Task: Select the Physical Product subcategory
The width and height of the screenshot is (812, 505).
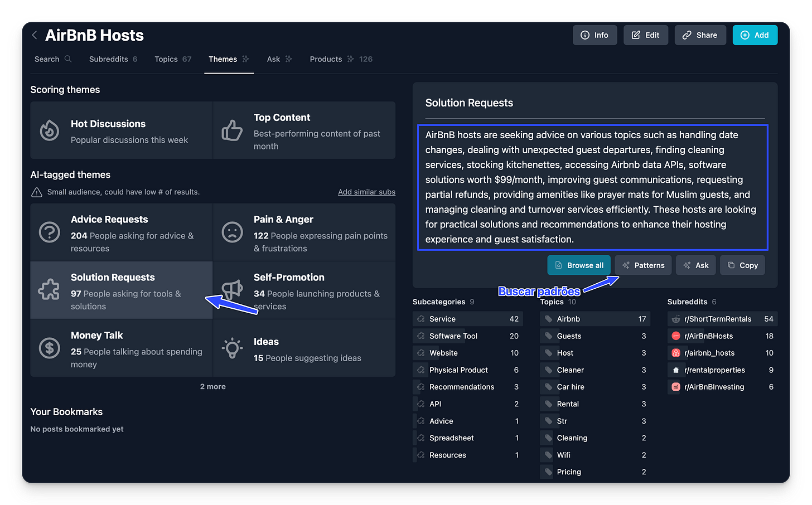Action: (x=467, y=370)
